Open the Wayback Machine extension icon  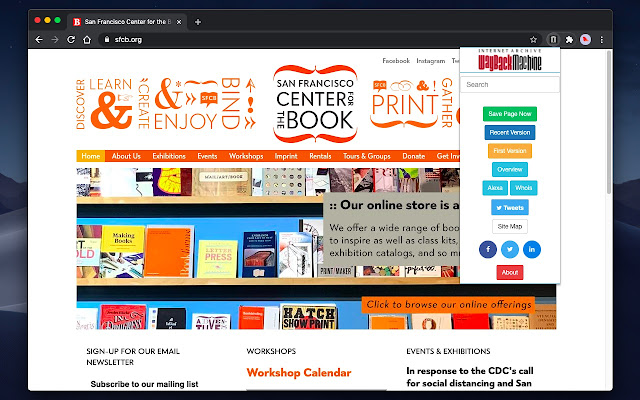(x=553, y=40)
